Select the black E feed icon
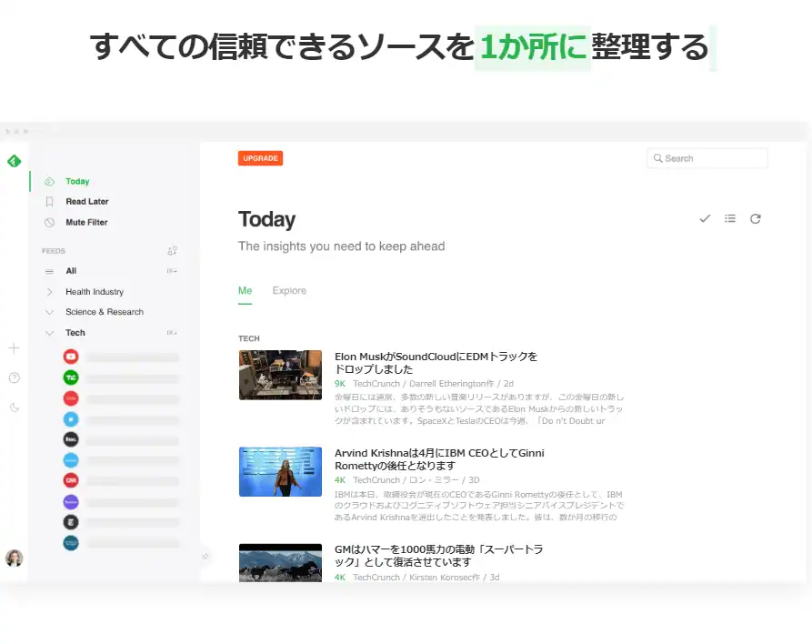The image size is (812, 644). (71, 522)
